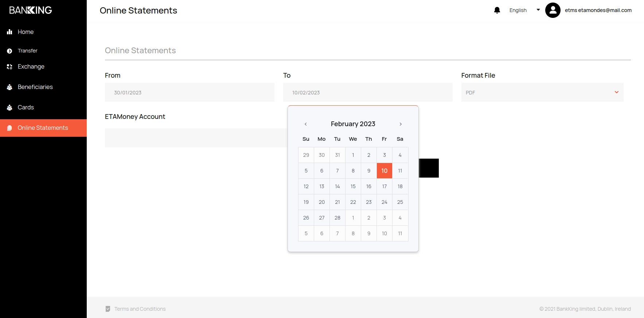Image resolution: width=644 pixels, height=318 pixels.
Task: Select Online Statements in the sidebar
Action: (x=43, y=128)
